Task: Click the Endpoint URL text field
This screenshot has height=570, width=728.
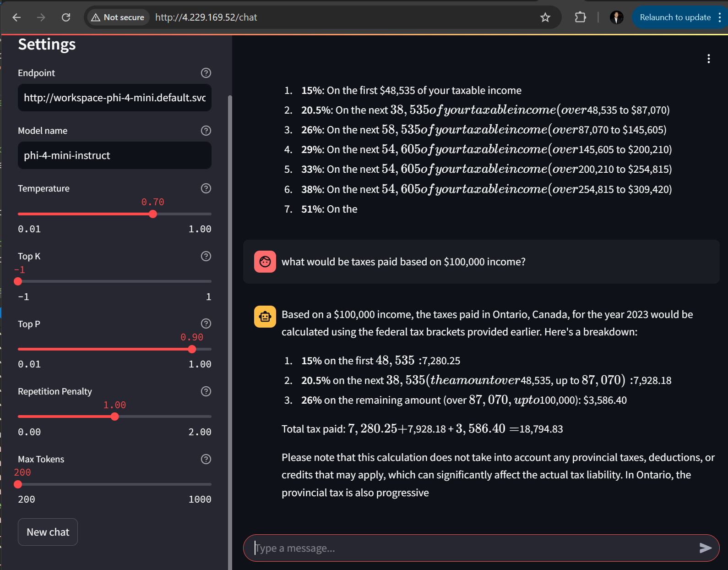Action: click(114, 98)
